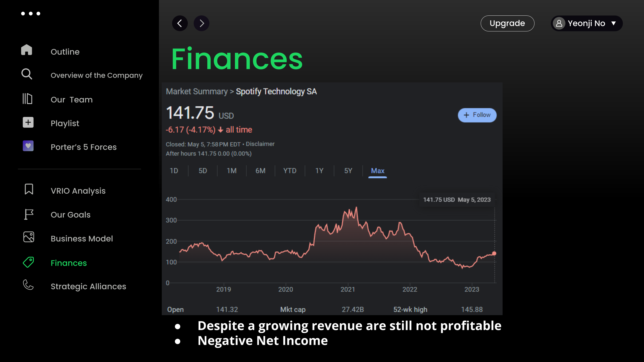Screen dimensions: 644x362
Task: Open Business Model
Action: 82,239
